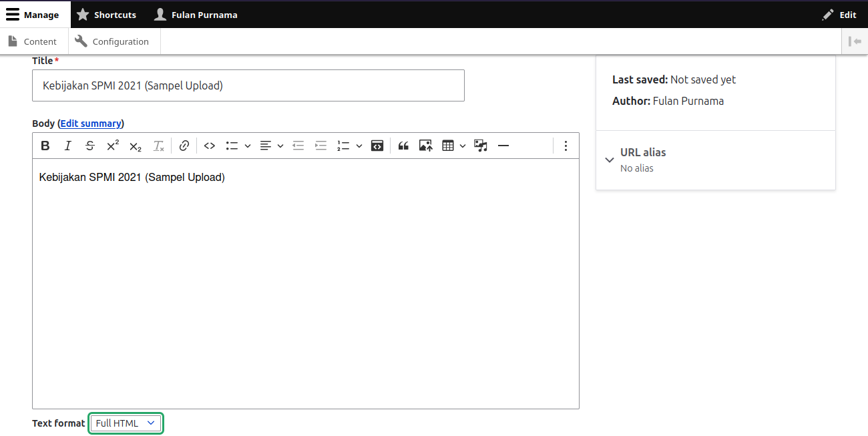Click inside the Body text editing area
Viewport: 868px width, 436px height.
point(306,283)
